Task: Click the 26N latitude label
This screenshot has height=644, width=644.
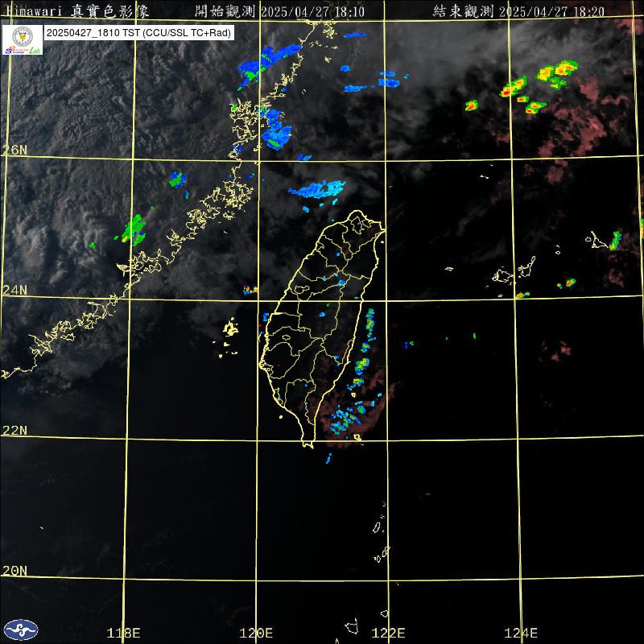Action: click(14, 150)
